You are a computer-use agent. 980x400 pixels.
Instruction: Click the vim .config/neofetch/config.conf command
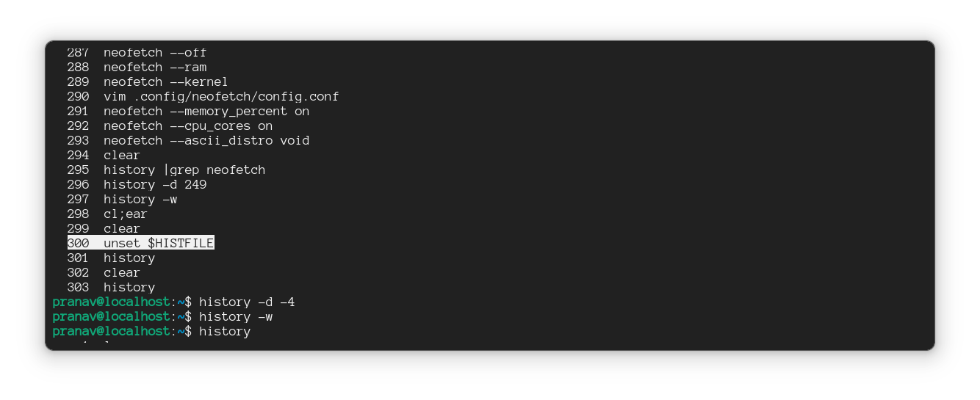pos(220,96)
